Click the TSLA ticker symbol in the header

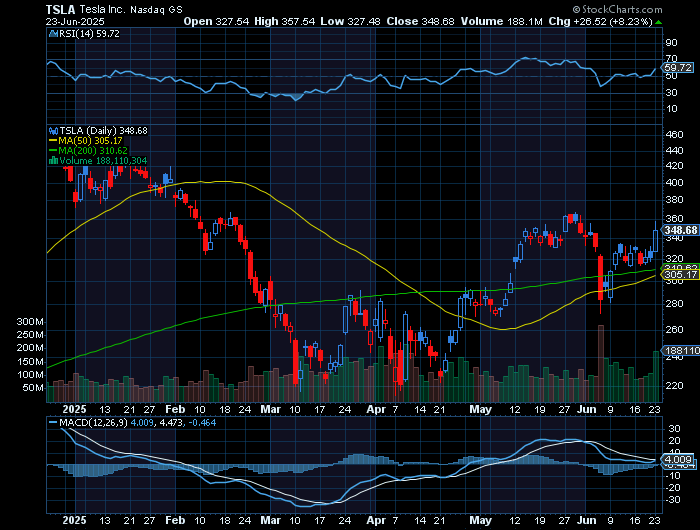click(61, 9)
